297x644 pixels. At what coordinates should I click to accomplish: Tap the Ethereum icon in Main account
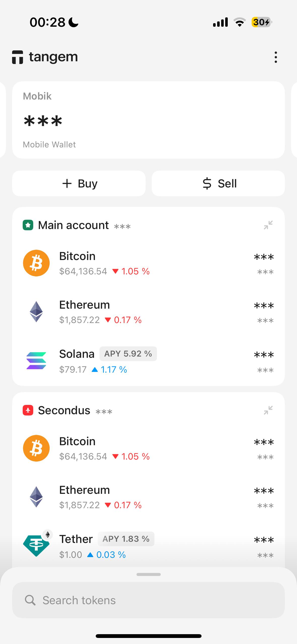coord(36,312)
